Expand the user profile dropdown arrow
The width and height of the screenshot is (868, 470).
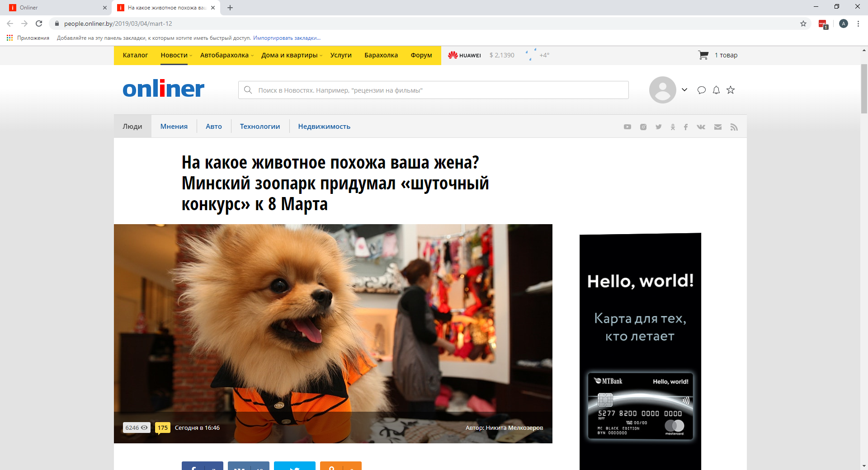coord(684,89)
